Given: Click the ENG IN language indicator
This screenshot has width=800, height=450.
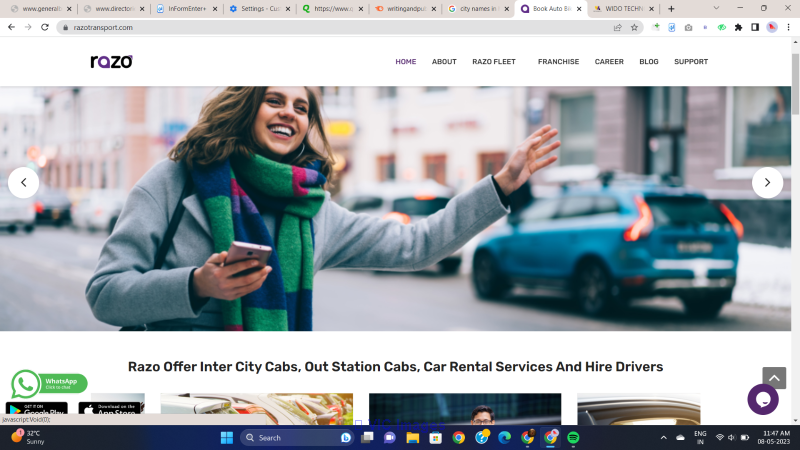Looking at the screenshot, I should click(700, 437).
